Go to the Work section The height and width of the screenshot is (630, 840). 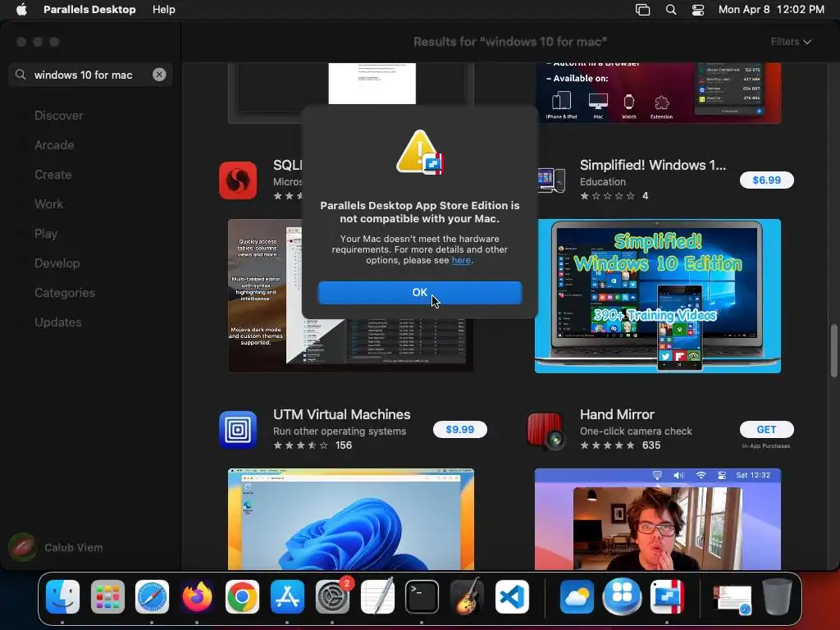(x=48, y=204)
